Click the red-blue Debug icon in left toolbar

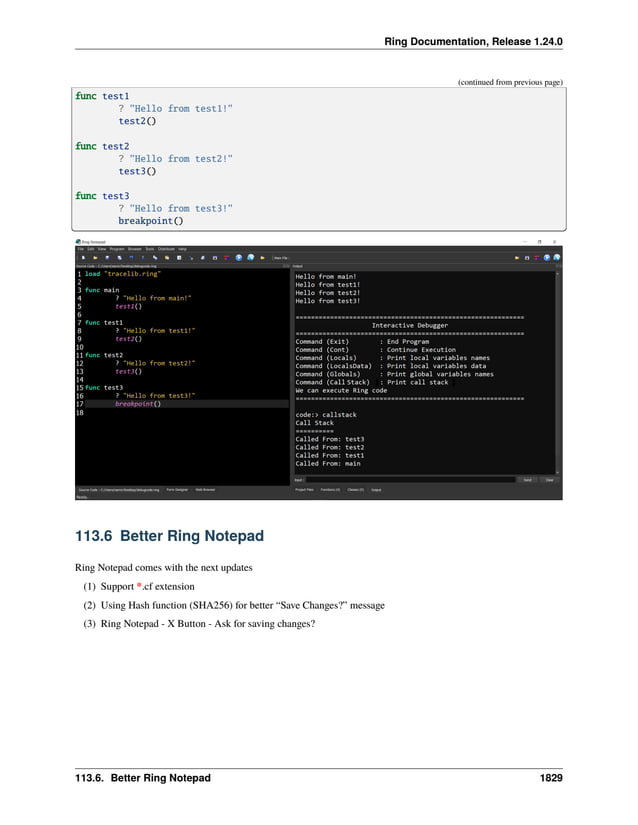click(227, 258)
